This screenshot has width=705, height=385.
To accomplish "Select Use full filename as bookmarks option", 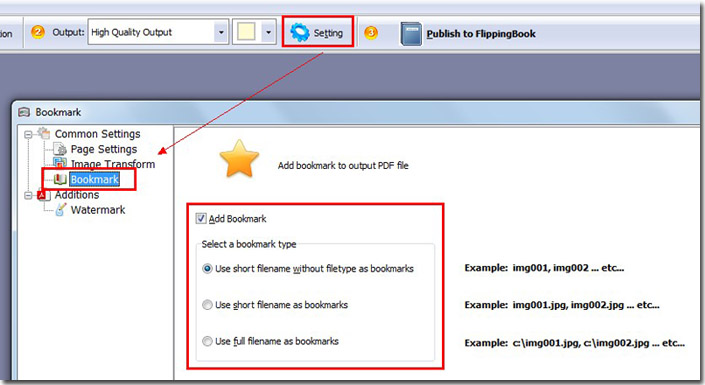I will [207, 341].
